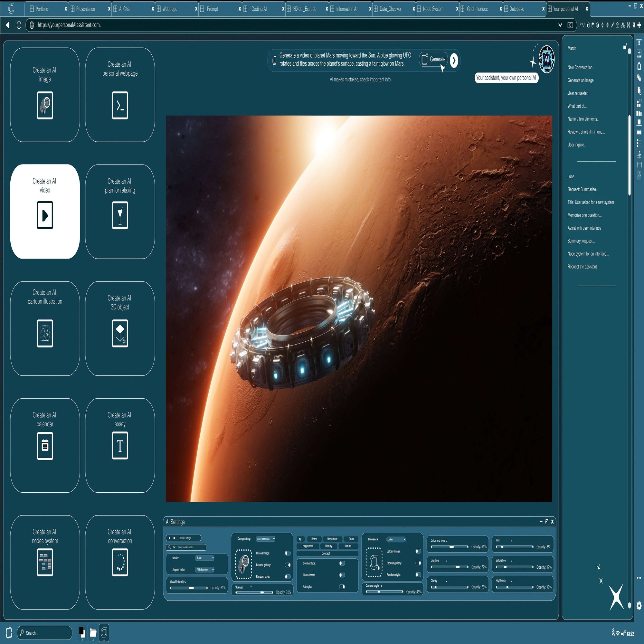Open the Aspect ratio Widescreen dropdown
Screen dimensions: 644x644
204,570
